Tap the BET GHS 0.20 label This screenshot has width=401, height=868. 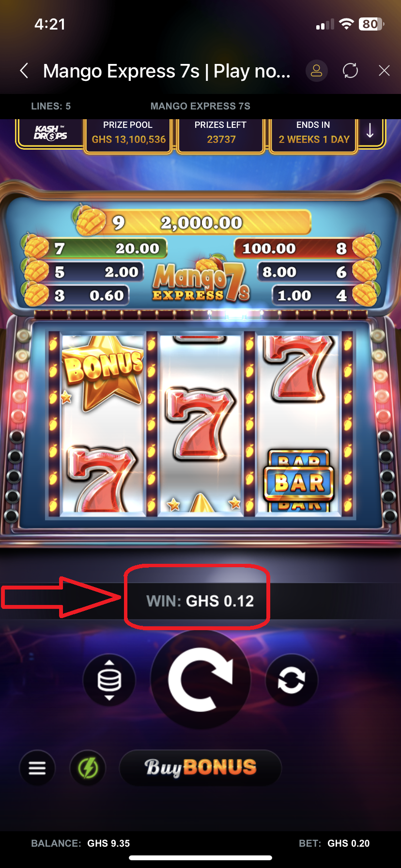click(x=334, y=843)
